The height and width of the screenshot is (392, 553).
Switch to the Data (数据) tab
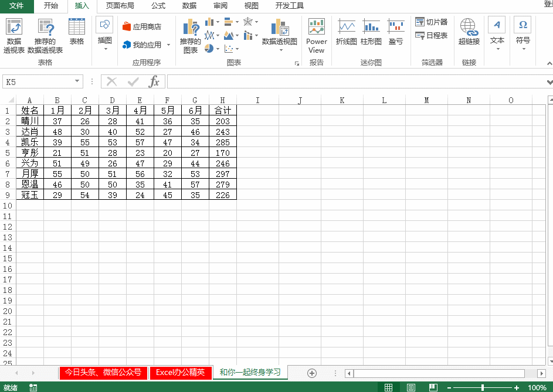[189, 6]
